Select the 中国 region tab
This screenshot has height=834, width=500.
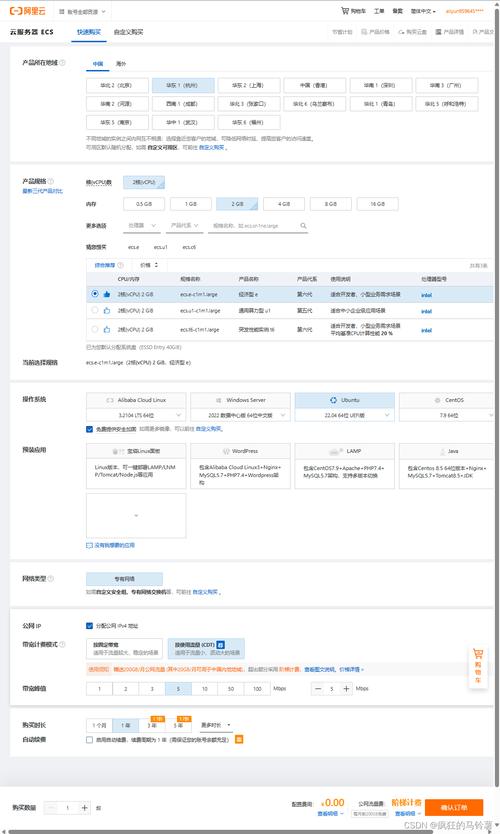point(98,63)
